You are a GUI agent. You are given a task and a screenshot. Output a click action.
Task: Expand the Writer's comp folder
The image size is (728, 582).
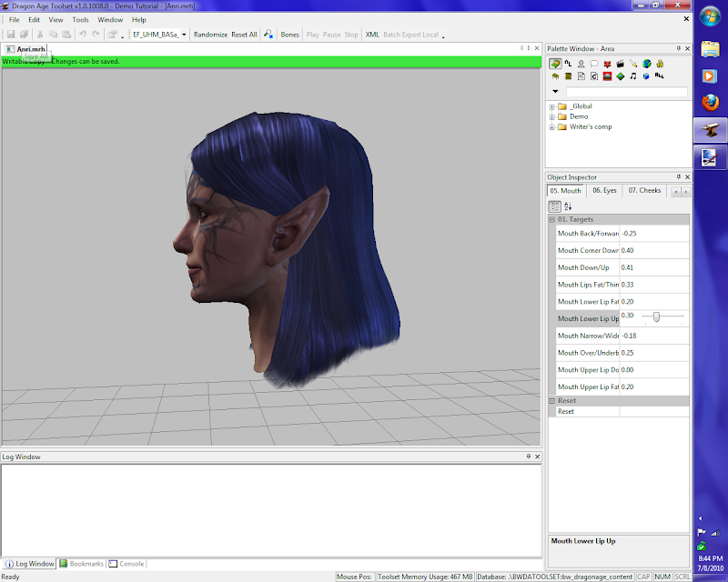551,126
